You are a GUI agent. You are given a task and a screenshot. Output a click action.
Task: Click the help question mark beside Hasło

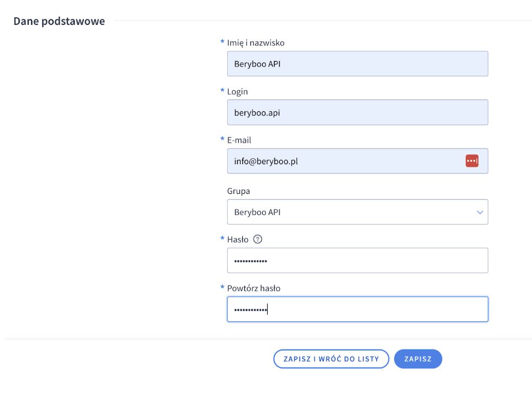[257, 239]
